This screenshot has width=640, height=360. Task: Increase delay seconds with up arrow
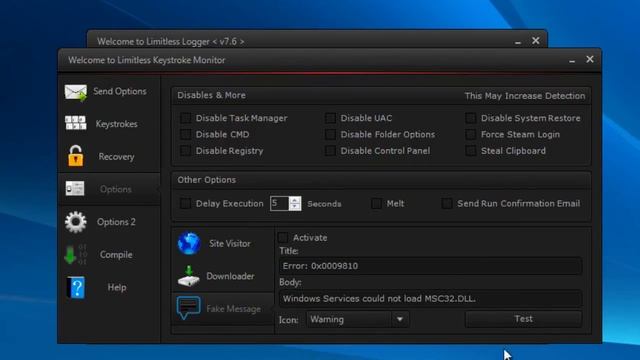(295, 200)
